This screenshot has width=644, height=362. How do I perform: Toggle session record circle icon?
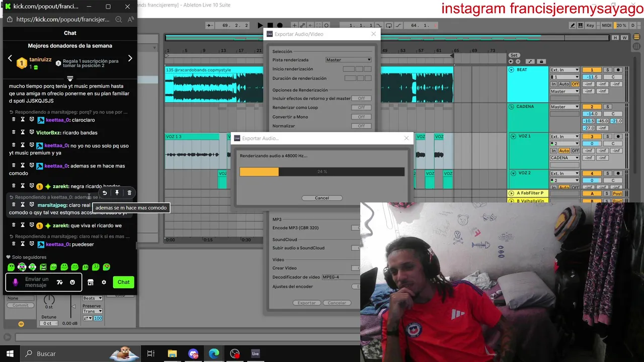[x=327, y=25]
